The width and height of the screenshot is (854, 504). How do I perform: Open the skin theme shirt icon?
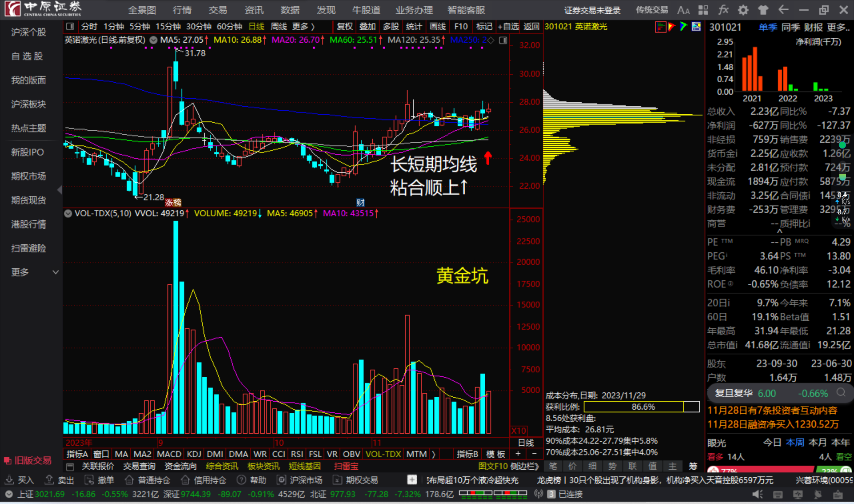(x=763, y=10)
